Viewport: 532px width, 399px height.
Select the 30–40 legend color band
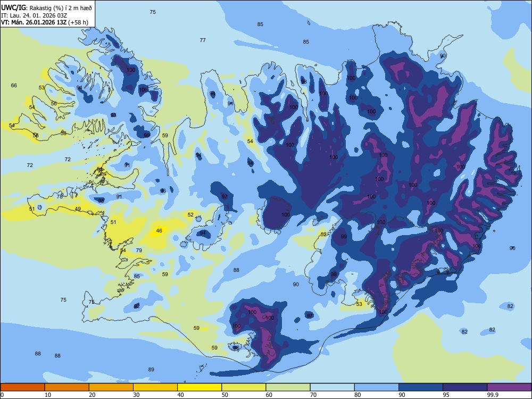pyautogui.click(x=155, y=387)
